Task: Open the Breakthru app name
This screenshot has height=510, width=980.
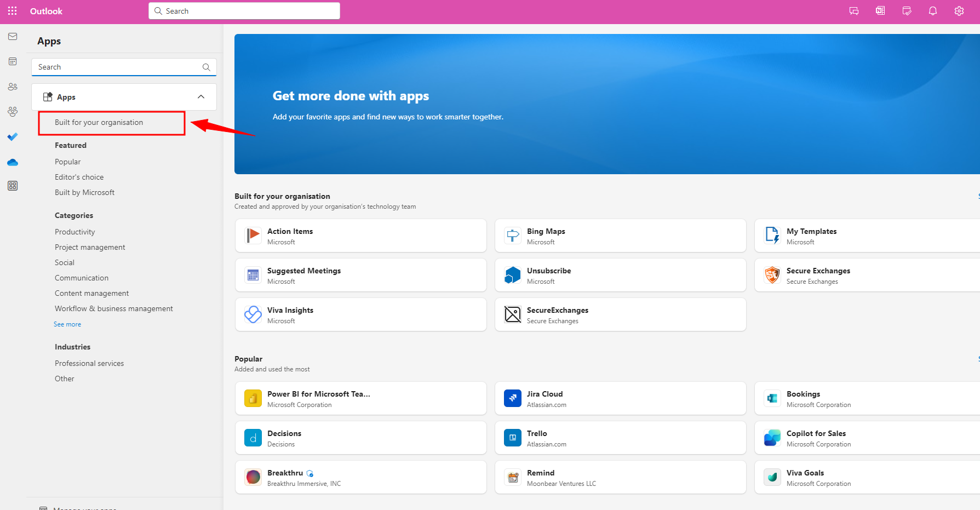Action: pos(285,473)
